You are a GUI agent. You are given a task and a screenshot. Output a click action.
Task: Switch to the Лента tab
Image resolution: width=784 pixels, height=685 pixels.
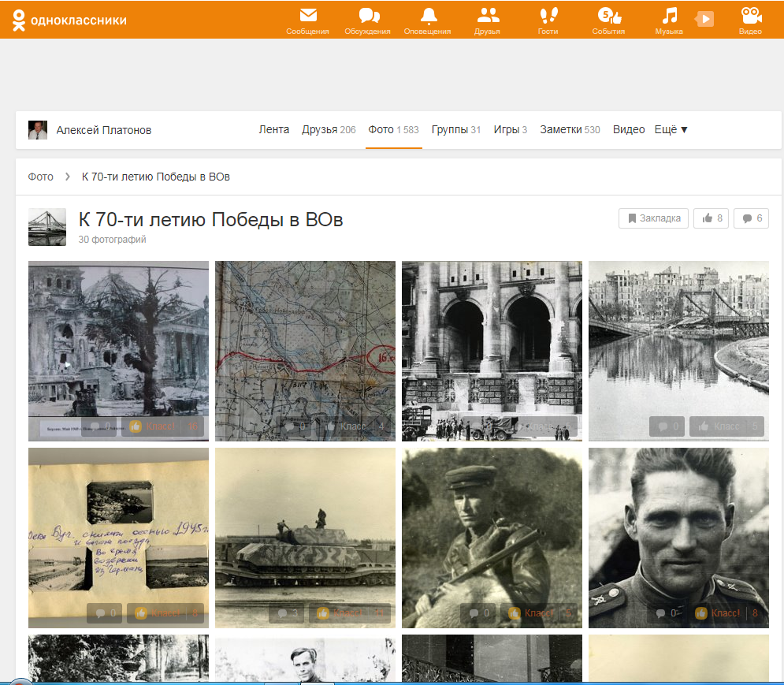[274, 129]
